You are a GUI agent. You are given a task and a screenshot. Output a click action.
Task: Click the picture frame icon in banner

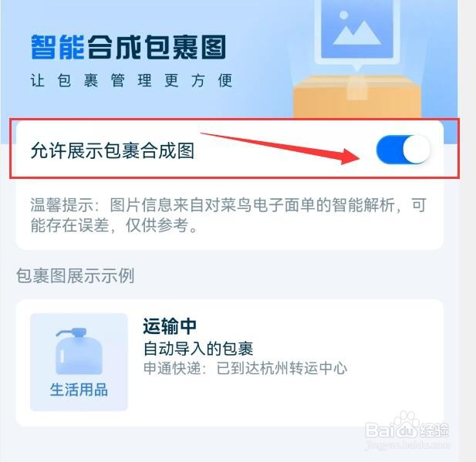pos(357,32)
